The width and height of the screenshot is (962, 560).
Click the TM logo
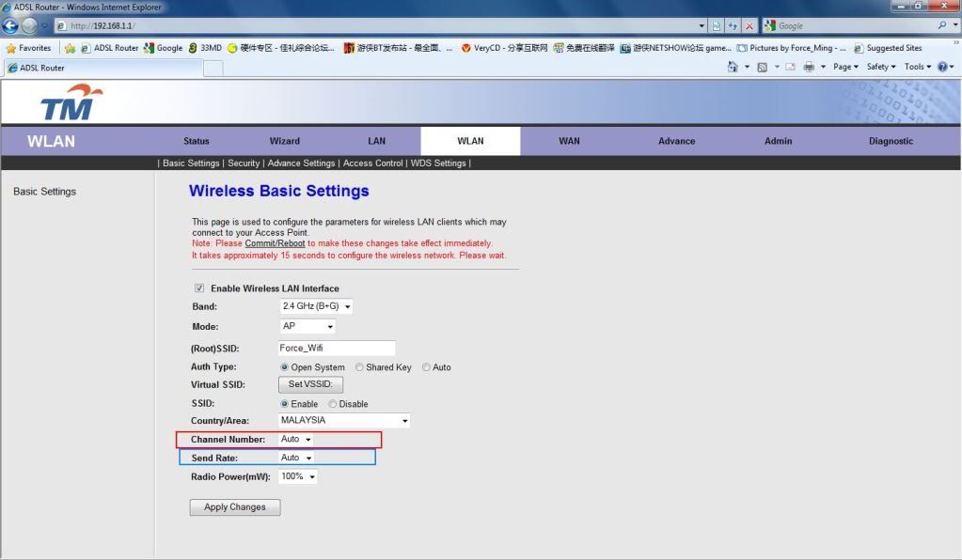[68, 103]
